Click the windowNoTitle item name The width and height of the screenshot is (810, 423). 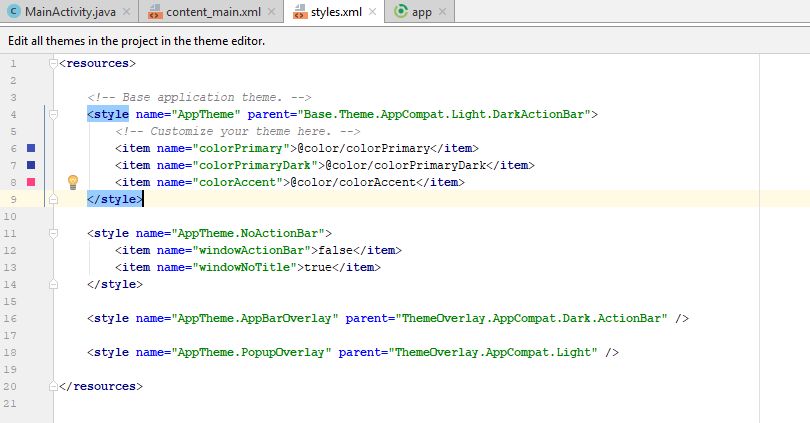(244, 267)
